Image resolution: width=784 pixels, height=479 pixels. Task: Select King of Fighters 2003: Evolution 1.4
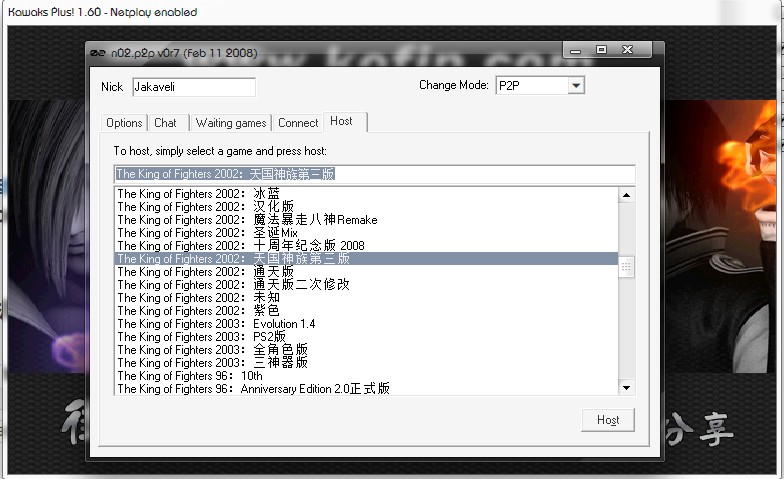pos(366,324)
